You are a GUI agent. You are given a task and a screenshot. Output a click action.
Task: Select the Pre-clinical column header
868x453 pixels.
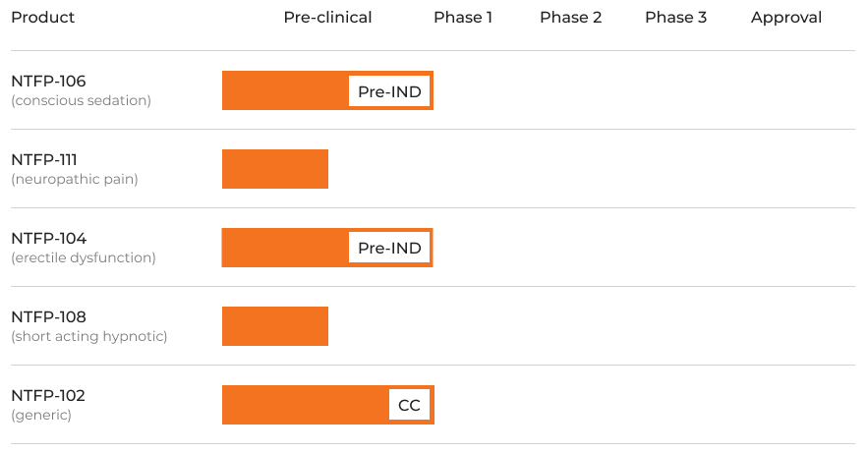[327, 18]
